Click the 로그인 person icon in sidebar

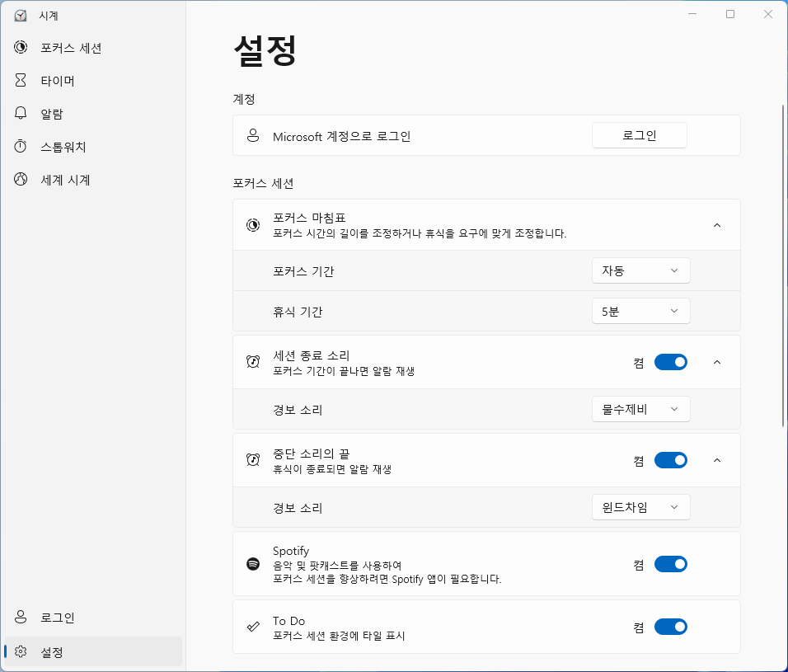pos(21,617)
